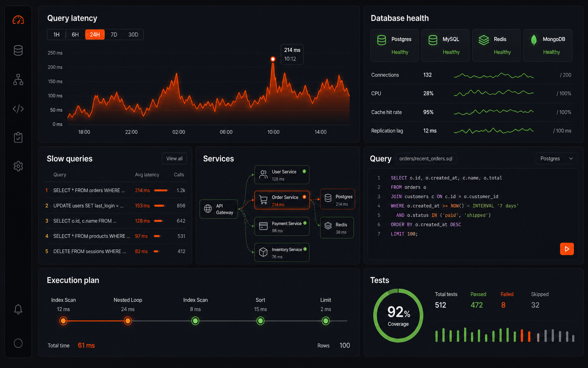Click the 153 ms latency bar in slow queries
Screen dimensions: 588x368
(x=159, y=206)
